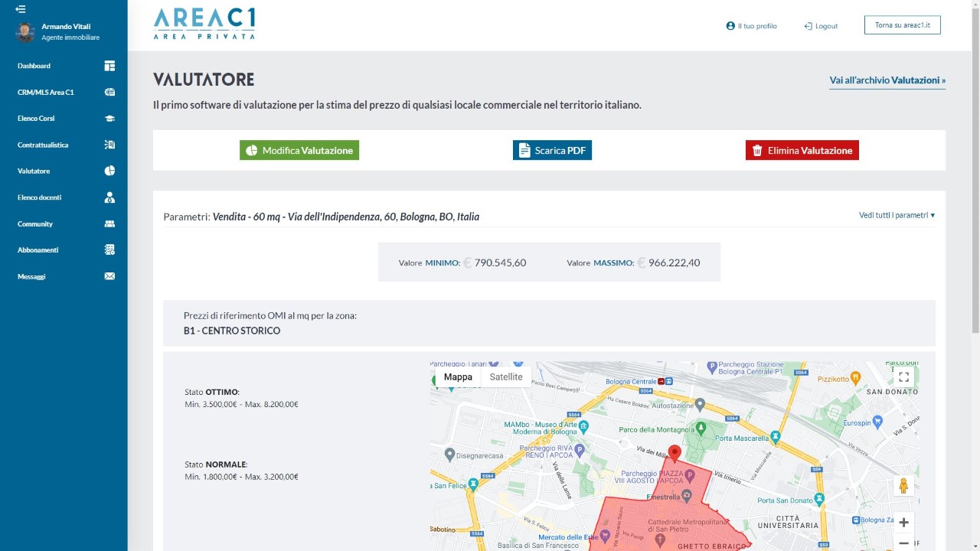Click the Via dell'Indipendenza parameters text

pos(346,217)
